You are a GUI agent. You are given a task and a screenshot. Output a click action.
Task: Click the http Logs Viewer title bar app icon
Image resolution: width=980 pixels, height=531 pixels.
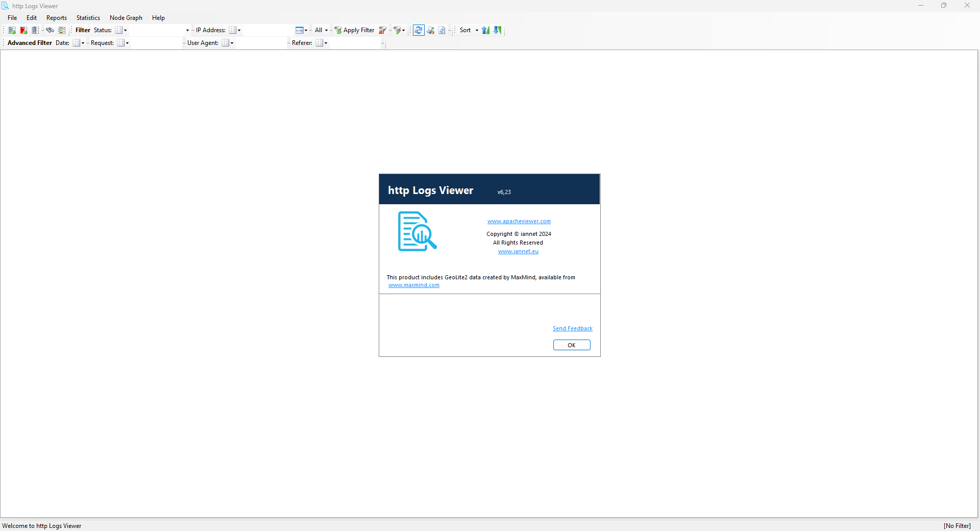[5, 6]
